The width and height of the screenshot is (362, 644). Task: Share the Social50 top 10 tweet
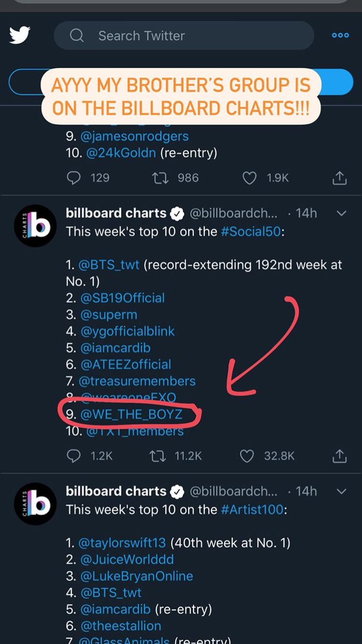click(339, 456)
